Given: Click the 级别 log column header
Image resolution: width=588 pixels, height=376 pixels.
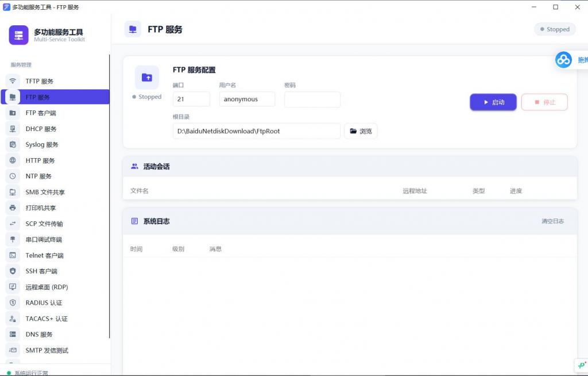Looking at the screenshot, I should (178, 249).
